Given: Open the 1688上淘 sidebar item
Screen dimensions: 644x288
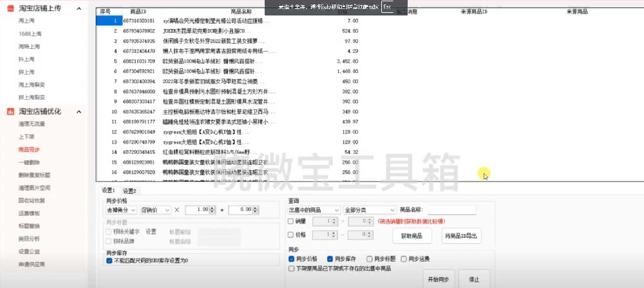Looking at the screenshot, I should click(30, 34).
